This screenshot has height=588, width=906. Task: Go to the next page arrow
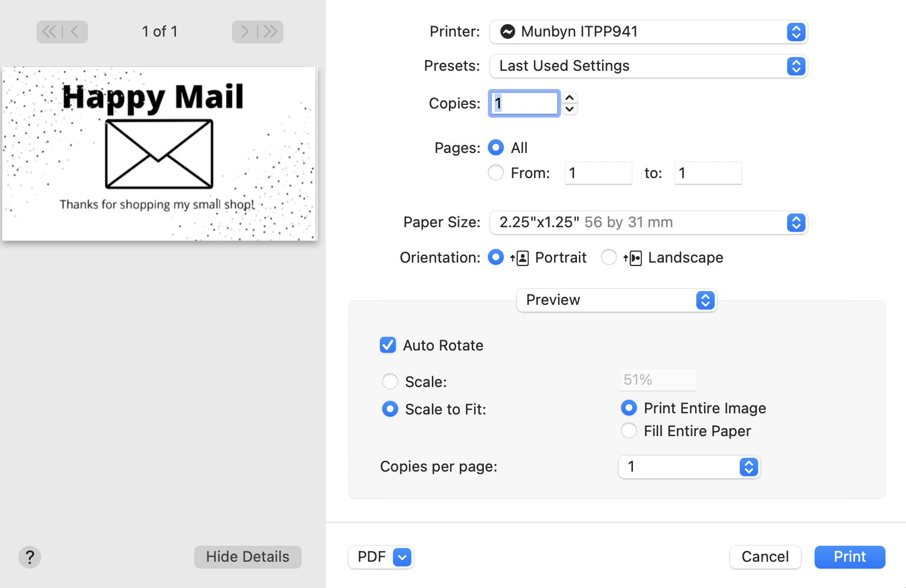tap(244, 31)
